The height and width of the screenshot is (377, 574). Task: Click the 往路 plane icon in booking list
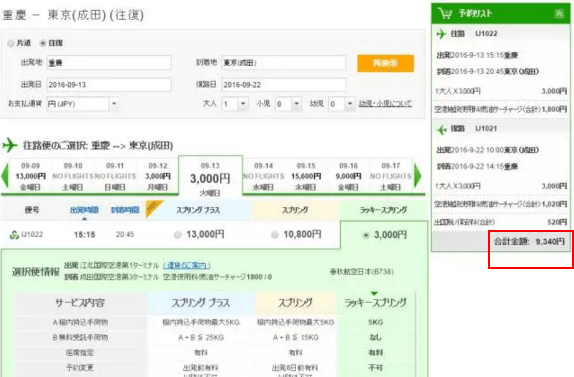point(441,34)
